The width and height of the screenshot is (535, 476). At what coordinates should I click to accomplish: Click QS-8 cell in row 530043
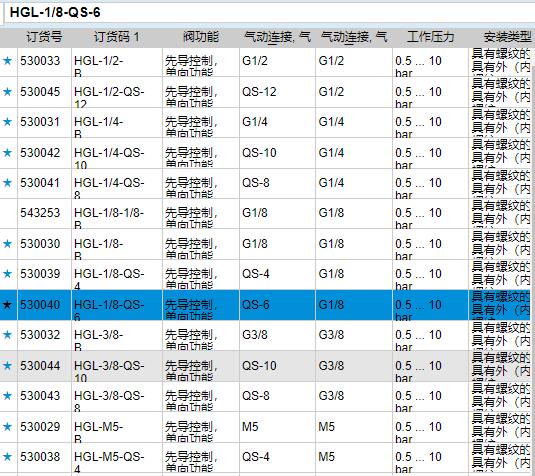(x=256, y=396)
